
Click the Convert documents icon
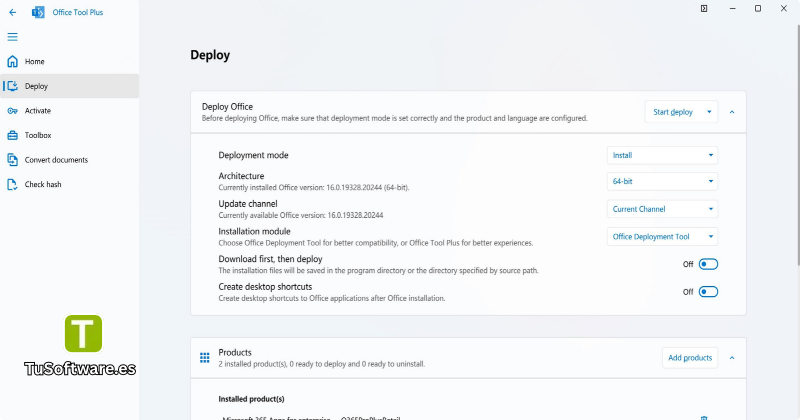(x=13, y=160)
